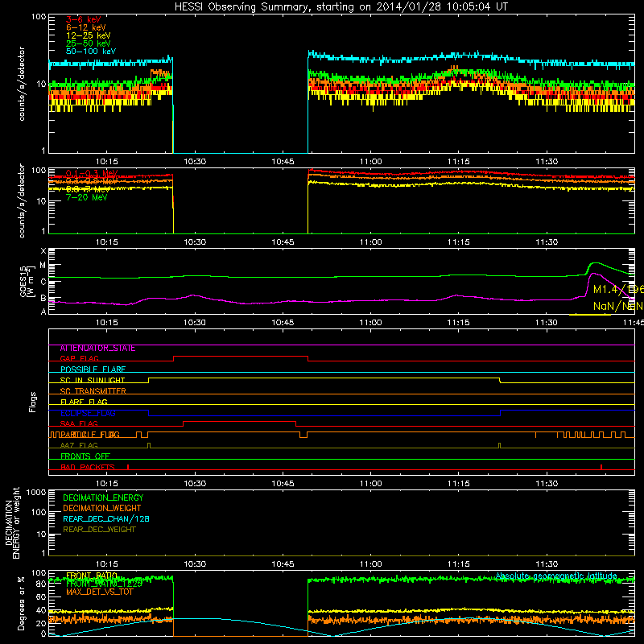Select the AA7_FLAG label

[x=79, y=446]
